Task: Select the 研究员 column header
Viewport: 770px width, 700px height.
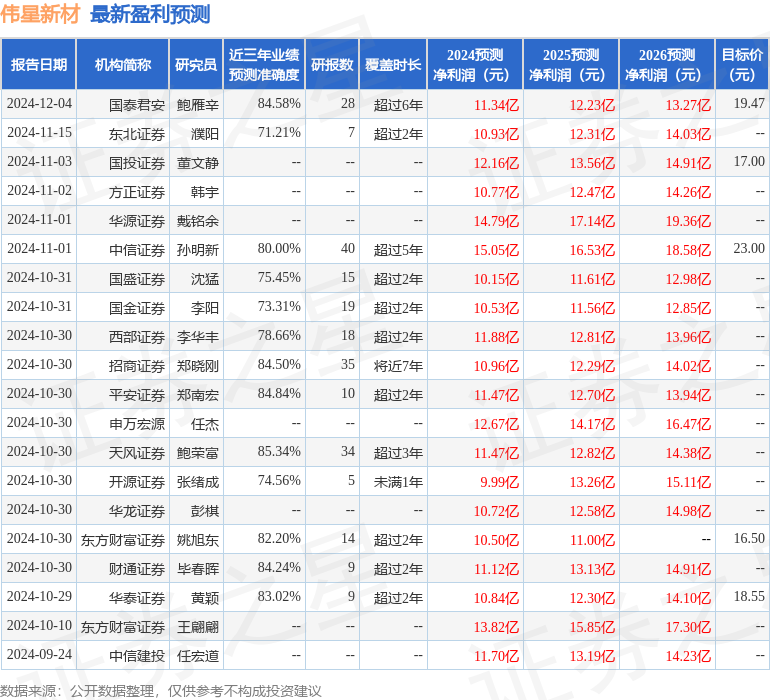Action: tap(196, 64)
